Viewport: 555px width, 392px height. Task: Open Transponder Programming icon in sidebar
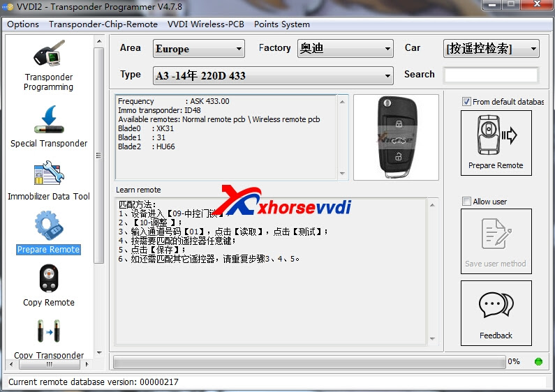(49, 54)
